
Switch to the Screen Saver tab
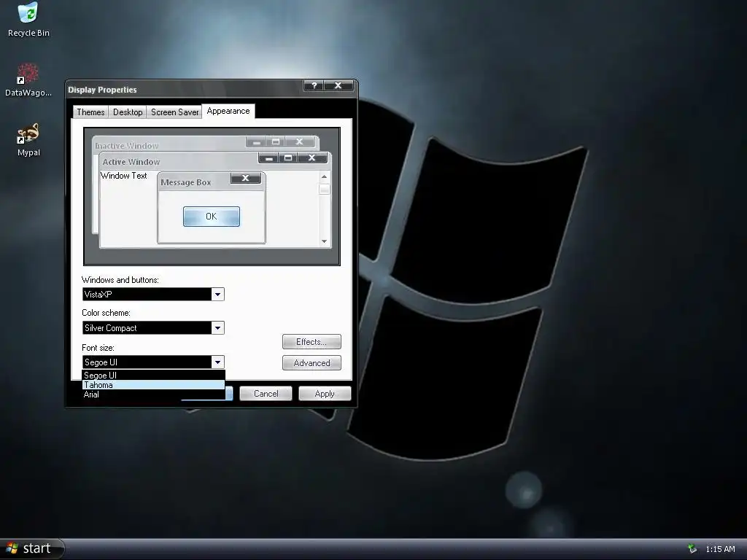point(174,112)
